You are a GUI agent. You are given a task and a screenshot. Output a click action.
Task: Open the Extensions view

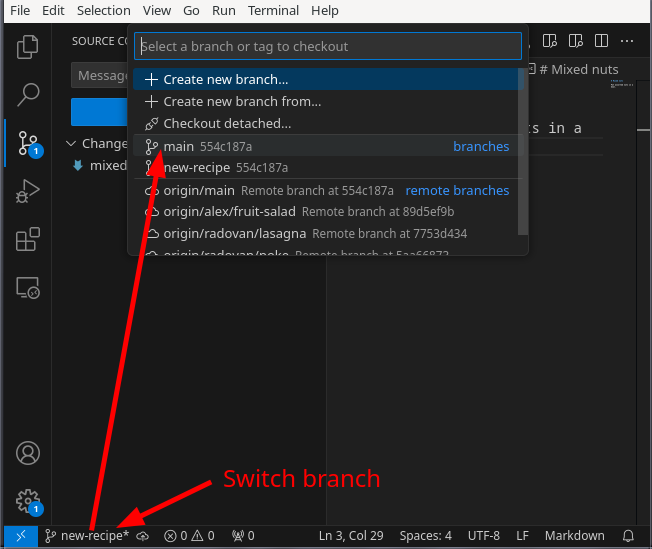(27, 239)
